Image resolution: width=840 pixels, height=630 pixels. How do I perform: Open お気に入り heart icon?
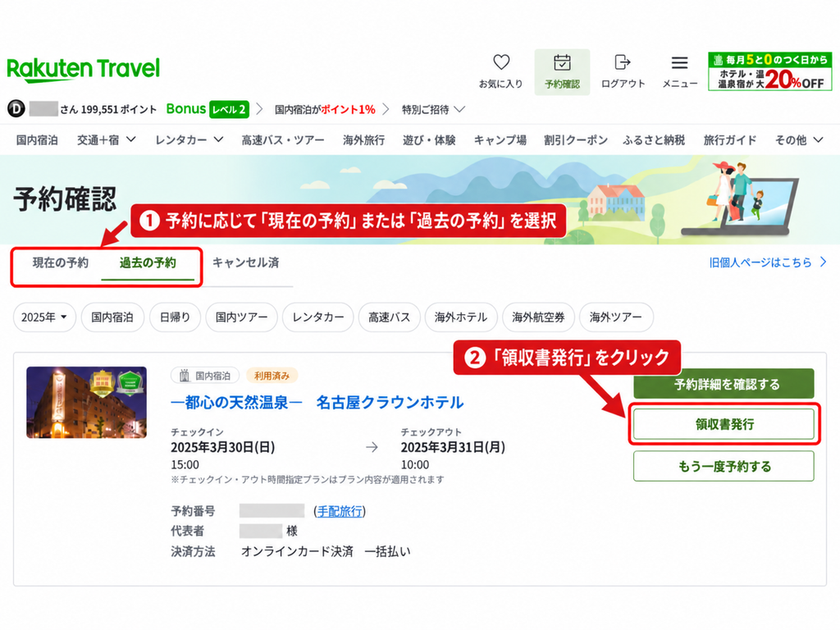pos(501,62)
